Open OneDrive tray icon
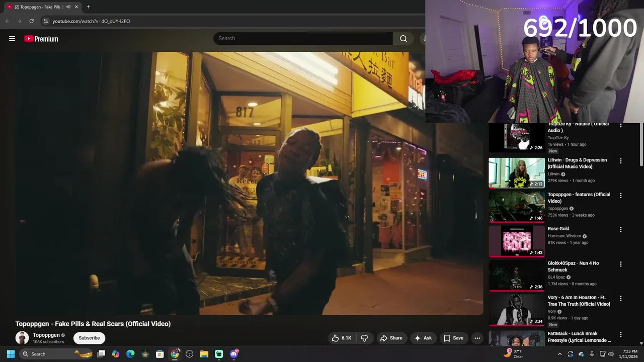Image resolution: width=644 pixels, height=362 pixels. pos(581,354)
